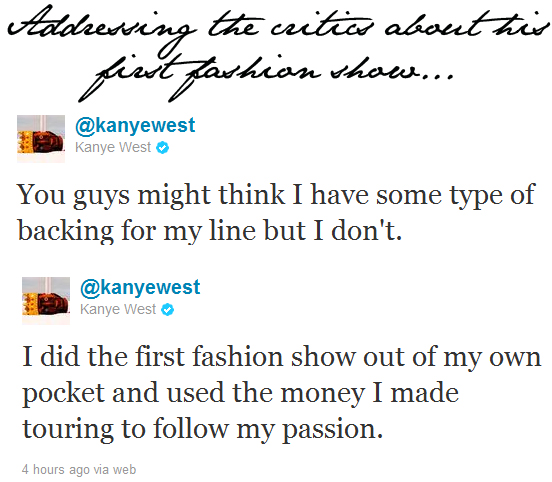Open the profile picture in the first tweet

point(41,139)
